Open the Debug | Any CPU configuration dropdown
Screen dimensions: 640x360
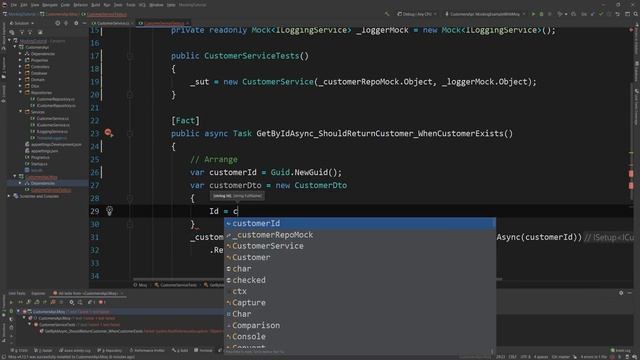pyautogui.click(x=416, y=14)
